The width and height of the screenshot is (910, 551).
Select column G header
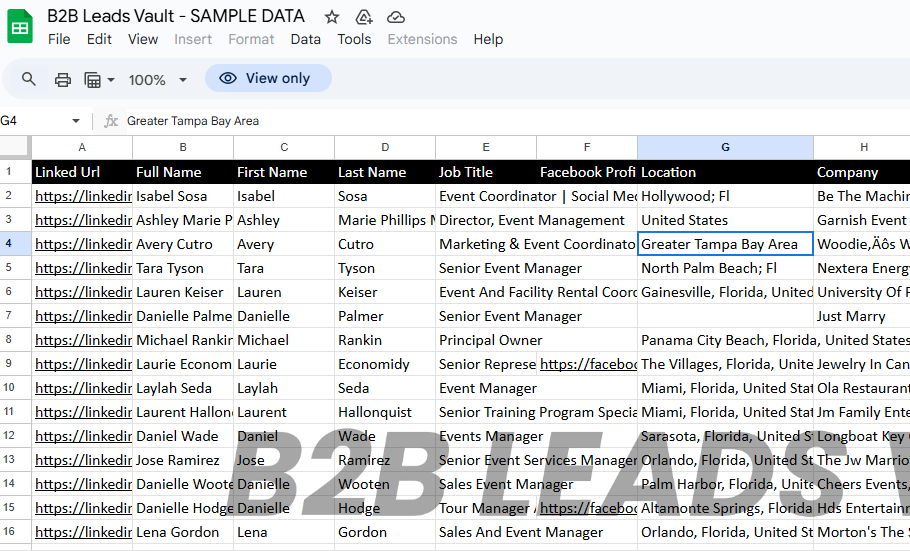(x=725, y=147)
